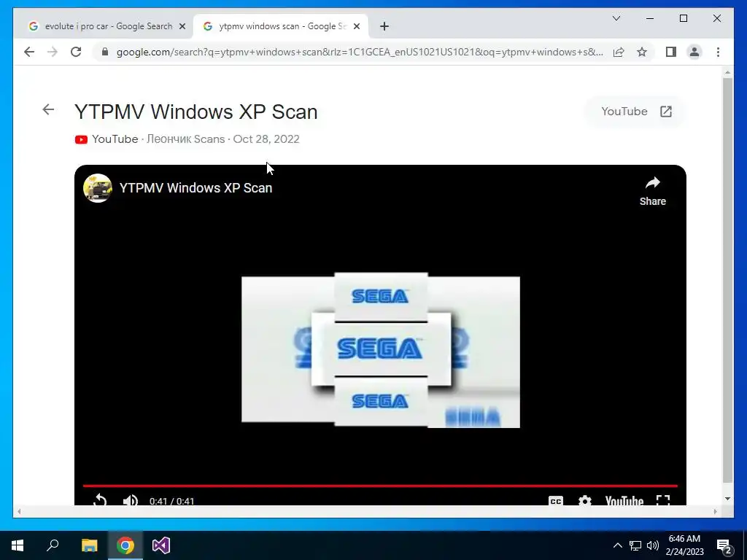Image resolution: width=747 pixels, height=560 pixels.
Task: Replay the video
Action: 99,500
